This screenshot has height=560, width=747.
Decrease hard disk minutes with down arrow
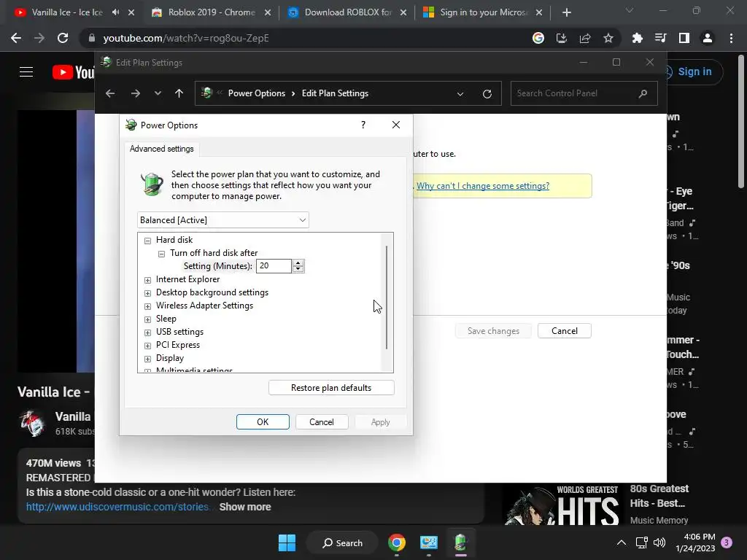298,269
